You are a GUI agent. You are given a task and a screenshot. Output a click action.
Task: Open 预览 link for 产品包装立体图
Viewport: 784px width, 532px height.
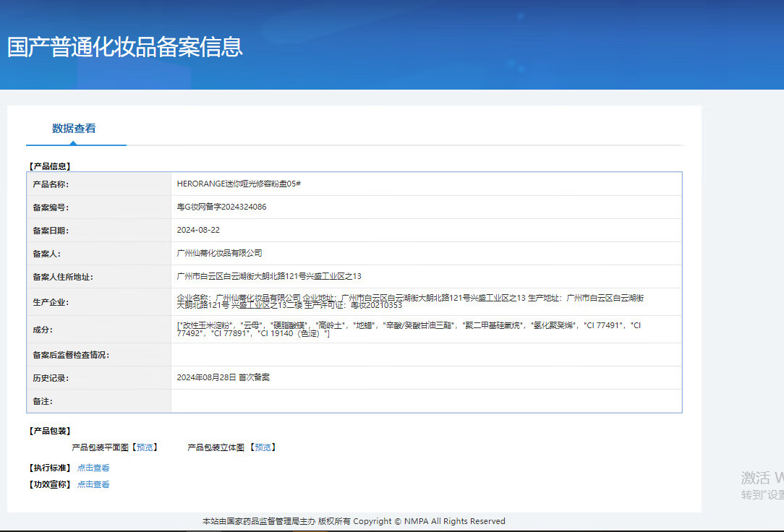[x=263, y=447]
